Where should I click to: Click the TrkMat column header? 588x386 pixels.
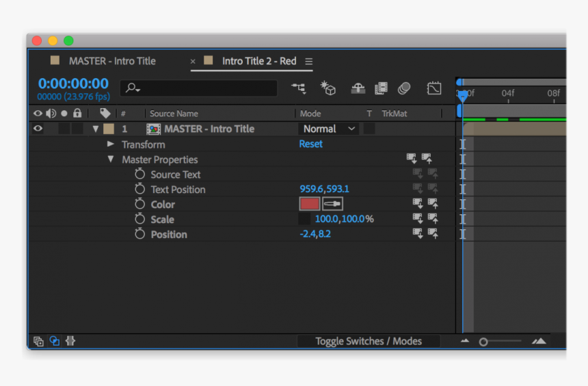click(394, 114)
